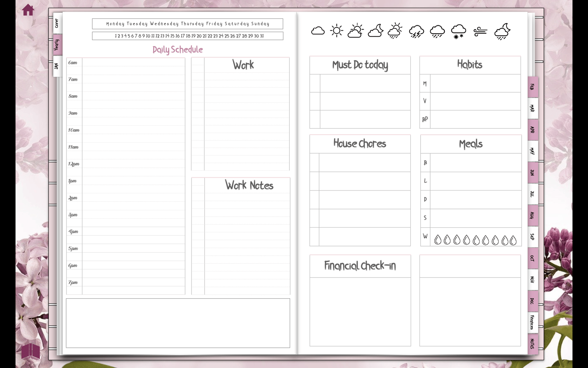Click the 6am schedule line

point(134,62)
